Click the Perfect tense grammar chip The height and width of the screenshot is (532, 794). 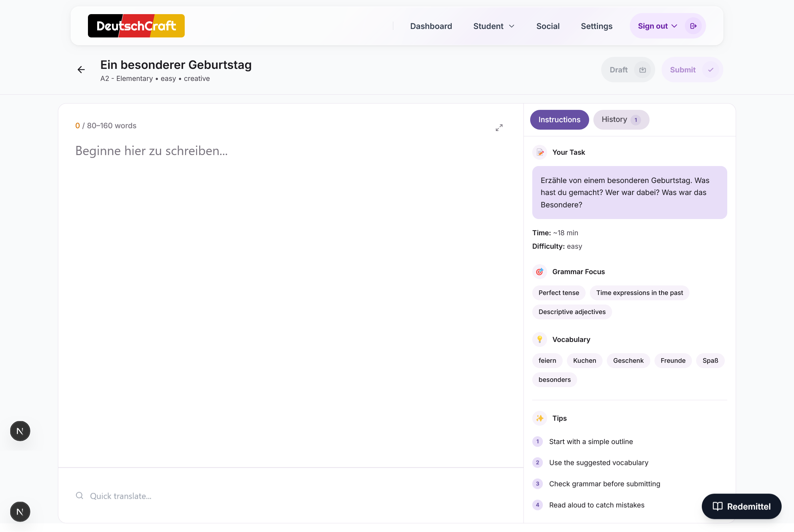click(x=558, y=293)
